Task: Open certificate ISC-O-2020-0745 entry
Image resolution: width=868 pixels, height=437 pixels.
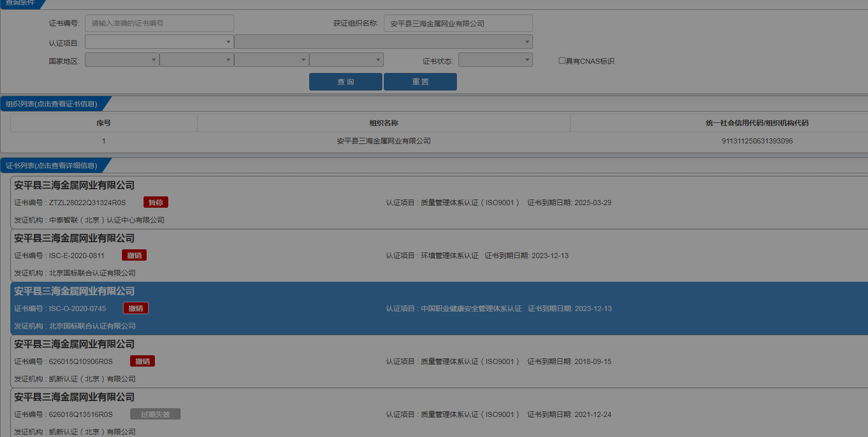Action: click(x=439, y=308)
